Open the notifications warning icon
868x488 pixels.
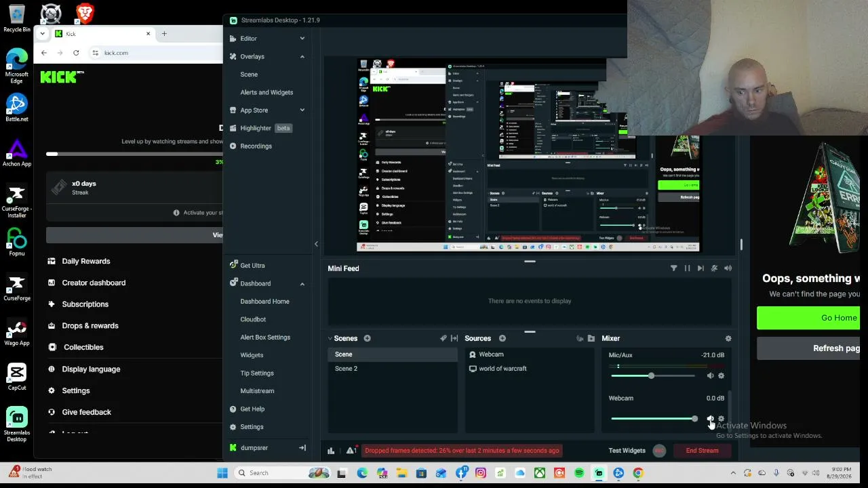coord(351,451)
